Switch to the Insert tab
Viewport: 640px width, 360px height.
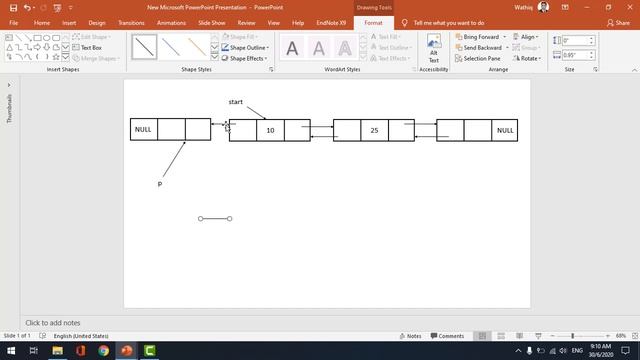pos(69,23)
